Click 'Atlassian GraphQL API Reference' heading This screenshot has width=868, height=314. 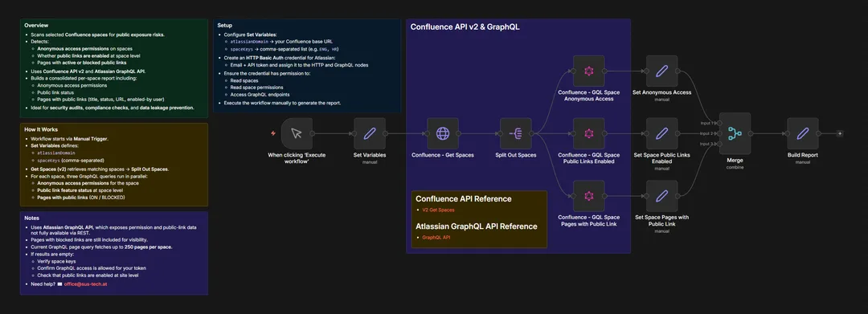pyautogui.click(x=476, y=226)
